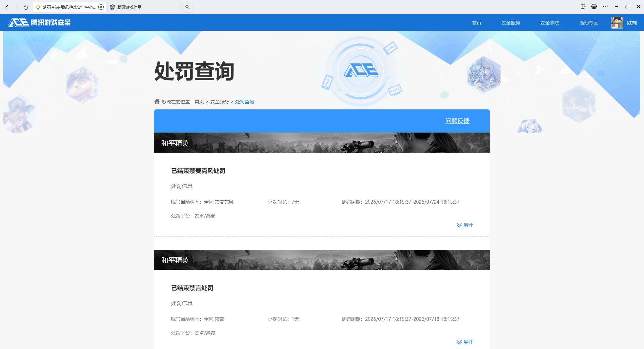
Task: Open the tab search magnifier icon
Action: 187,7
